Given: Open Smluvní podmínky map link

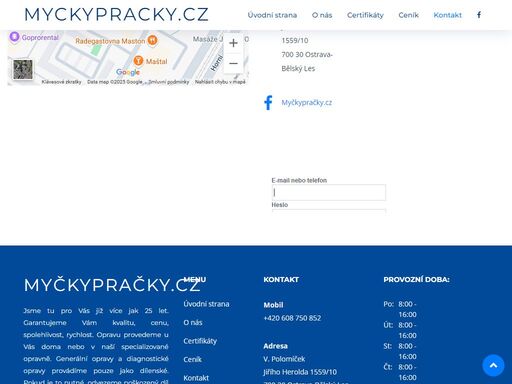Looking at the screenshot, I should point(169,82).
